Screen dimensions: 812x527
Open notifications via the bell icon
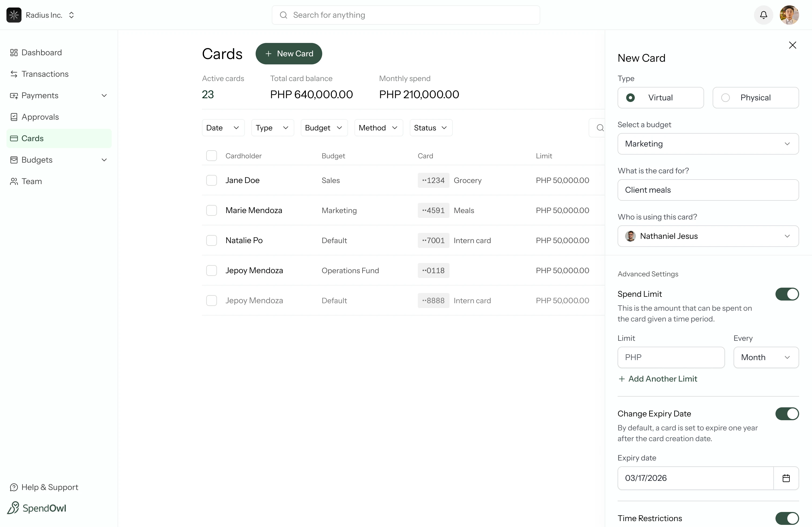(x=763, y=15)
